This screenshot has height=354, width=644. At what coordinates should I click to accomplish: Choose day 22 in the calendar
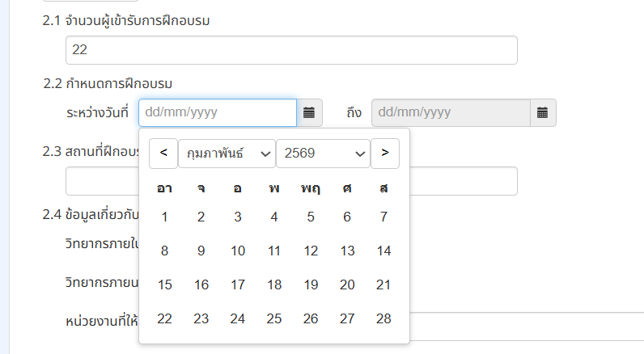coord(164,318)
